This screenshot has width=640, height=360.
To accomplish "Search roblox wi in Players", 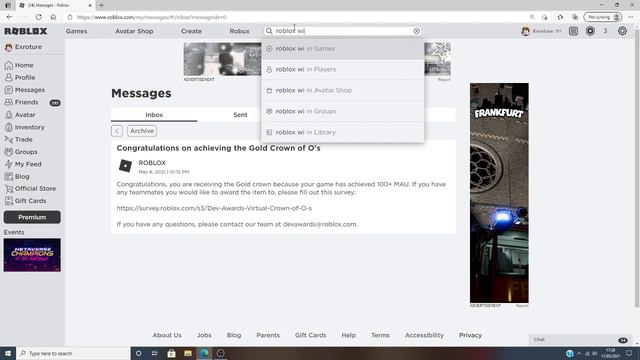I will [x=342, y=69].
